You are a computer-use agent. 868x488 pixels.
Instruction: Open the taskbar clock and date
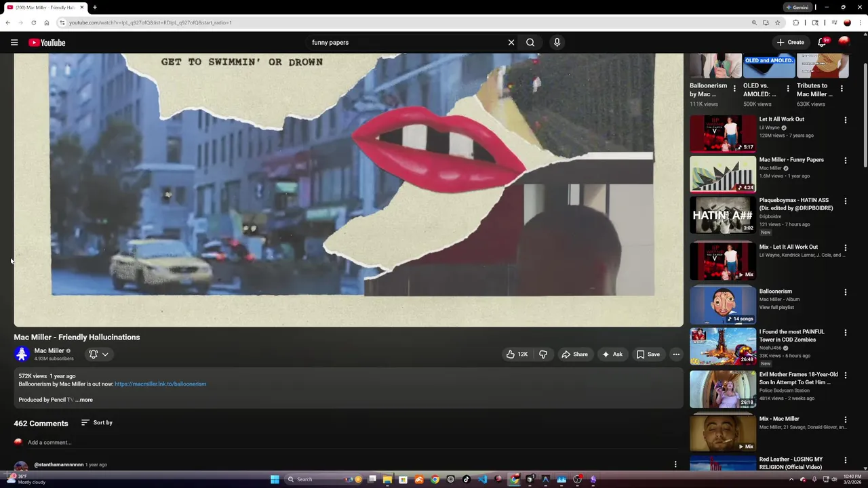pyautogui.click(x=852, y=479)
